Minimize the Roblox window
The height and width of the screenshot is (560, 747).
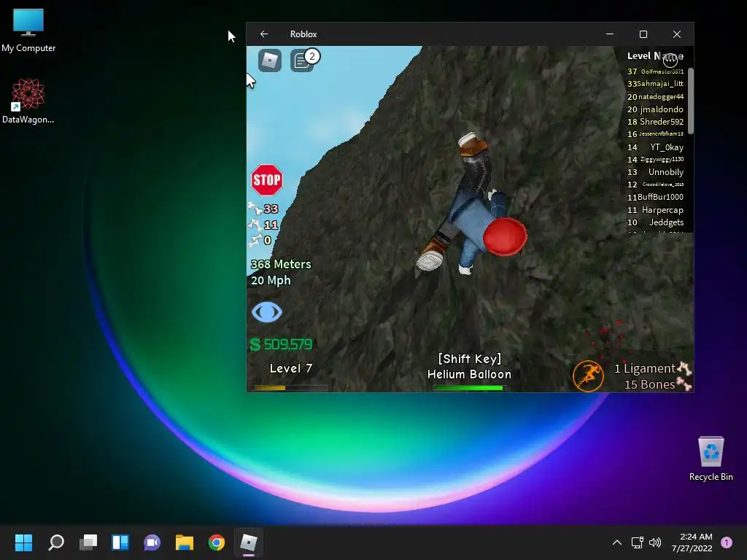point(610,34)
